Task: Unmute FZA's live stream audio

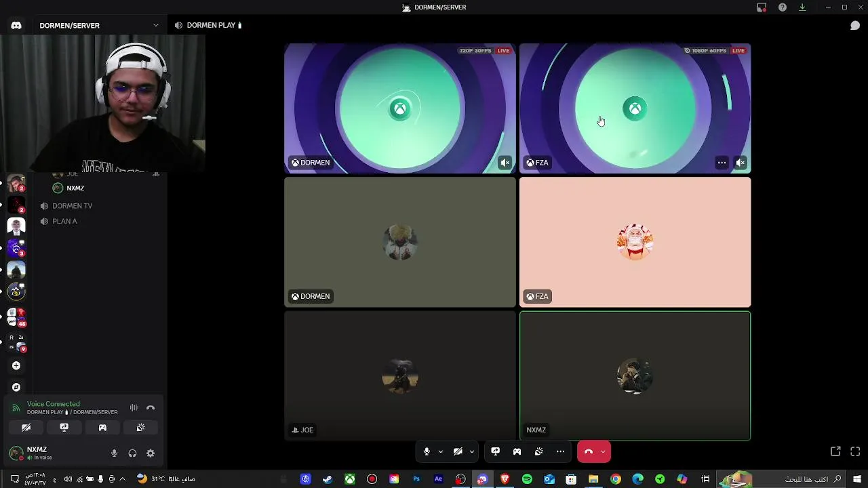Action: (741, 163)
